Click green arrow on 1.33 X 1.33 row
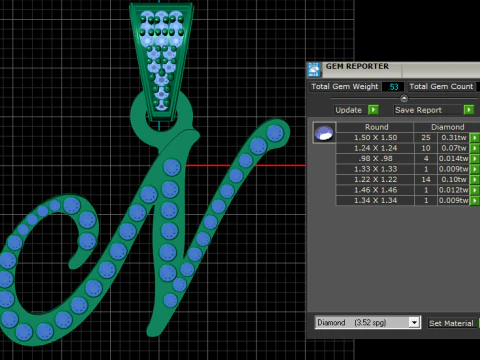Image resolution: width=480 pixels, height=360 pixels. (475, 169)
